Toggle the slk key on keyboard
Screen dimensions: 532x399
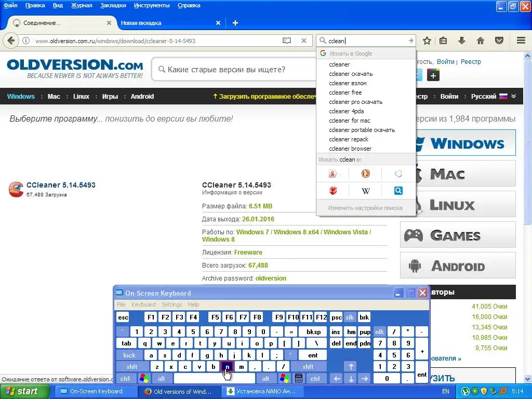(350, 317)
